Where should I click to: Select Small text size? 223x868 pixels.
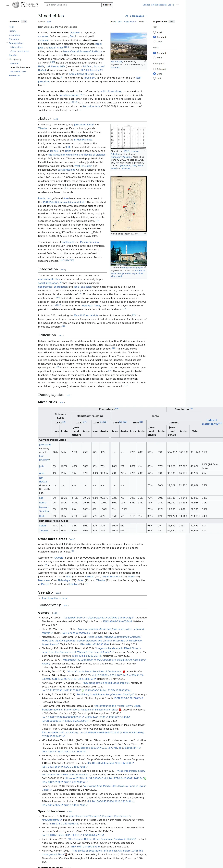tap(155, 32)
